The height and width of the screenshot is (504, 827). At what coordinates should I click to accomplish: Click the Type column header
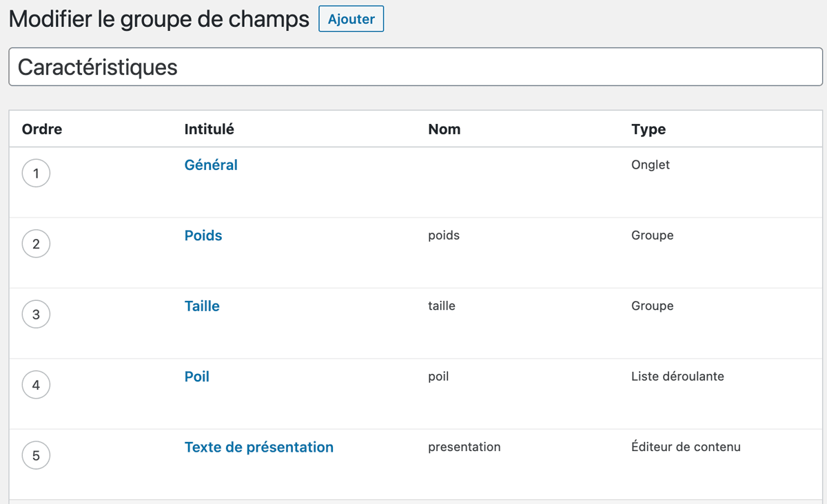(649, 129)
